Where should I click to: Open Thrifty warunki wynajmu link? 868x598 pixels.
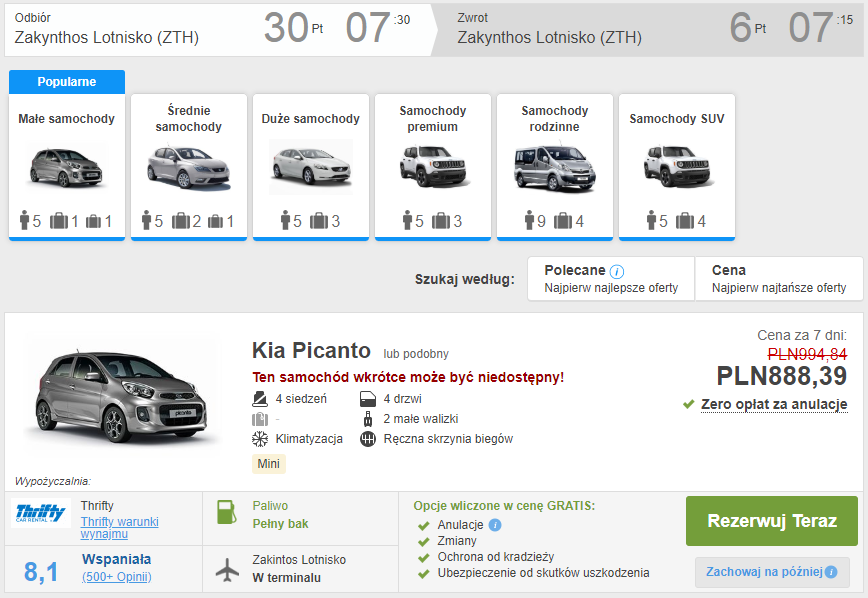(120, 528)
